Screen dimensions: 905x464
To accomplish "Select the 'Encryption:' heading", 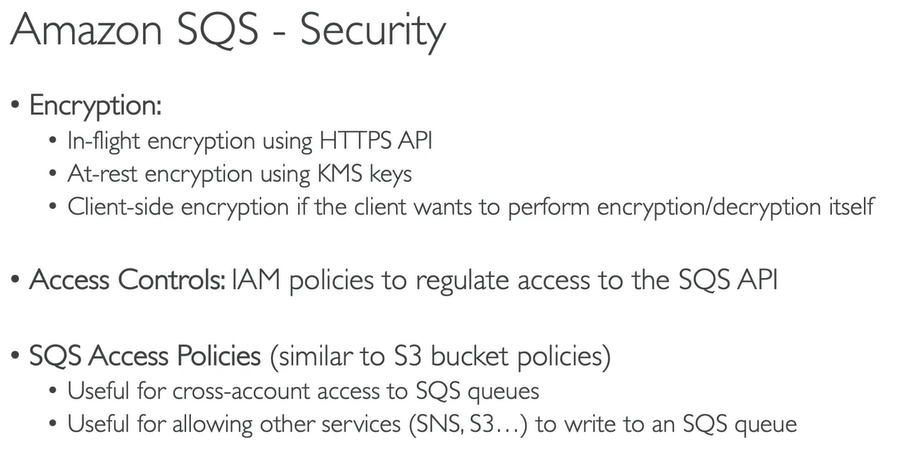I will 95,106.
